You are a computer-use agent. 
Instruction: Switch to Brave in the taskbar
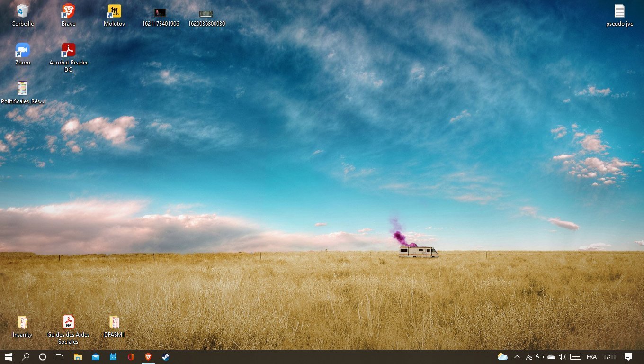coord(148,357)
